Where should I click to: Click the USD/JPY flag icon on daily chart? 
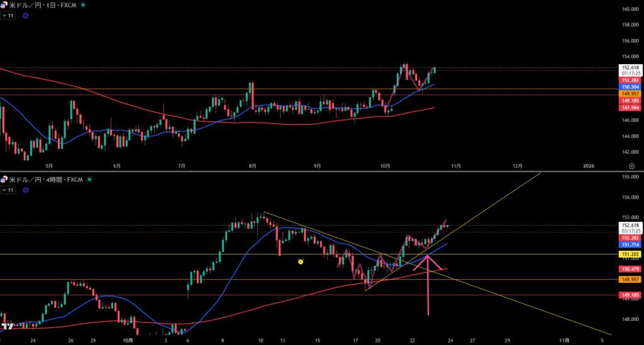pos(4,4)
